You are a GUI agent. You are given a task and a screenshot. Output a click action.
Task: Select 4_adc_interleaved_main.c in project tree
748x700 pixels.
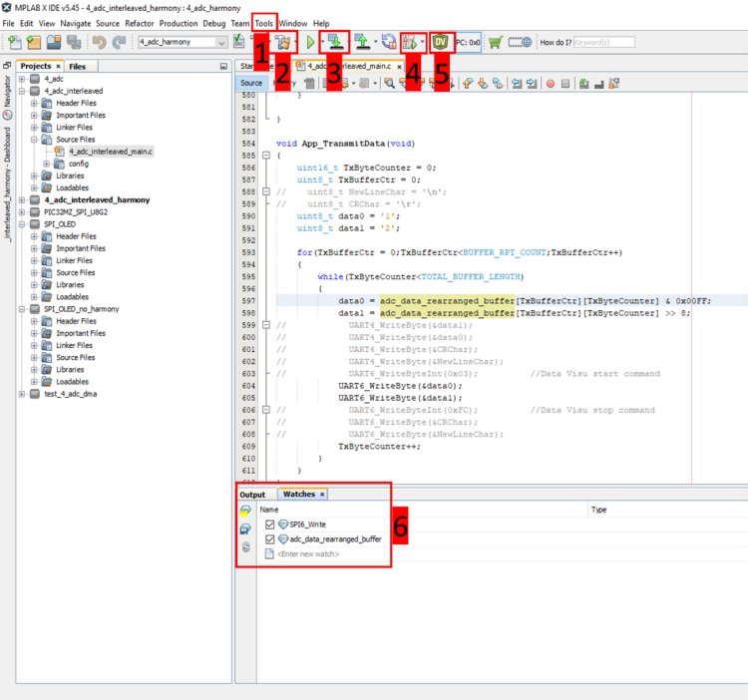coord(110,152)
